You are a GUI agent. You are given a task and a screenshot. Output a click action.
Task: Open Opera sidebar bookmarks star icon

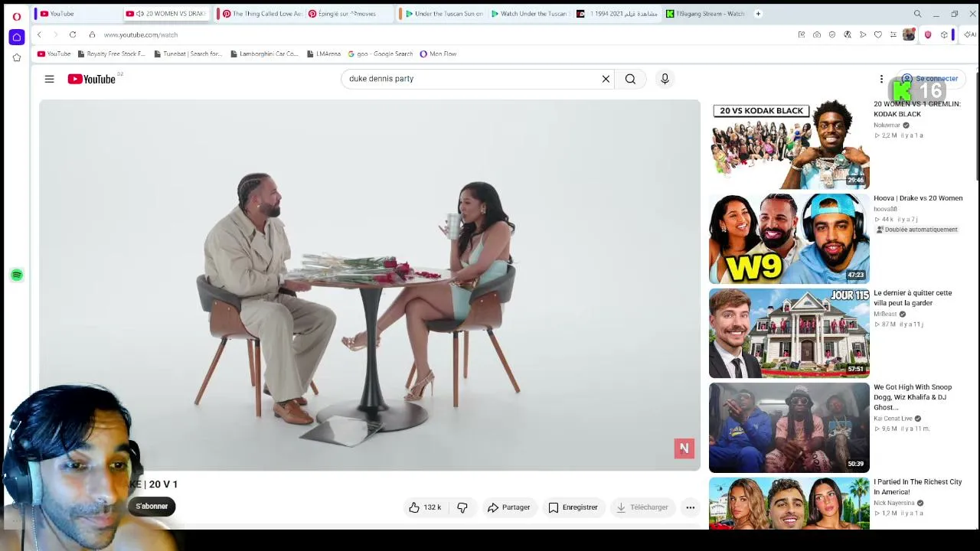[x=16, y=57]
